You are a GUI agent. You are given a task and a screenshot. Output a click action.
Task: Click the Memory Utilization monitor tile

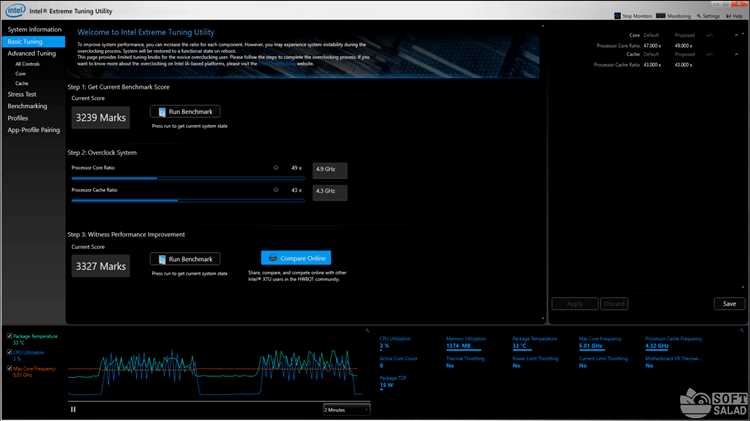[x=466, y=343]
